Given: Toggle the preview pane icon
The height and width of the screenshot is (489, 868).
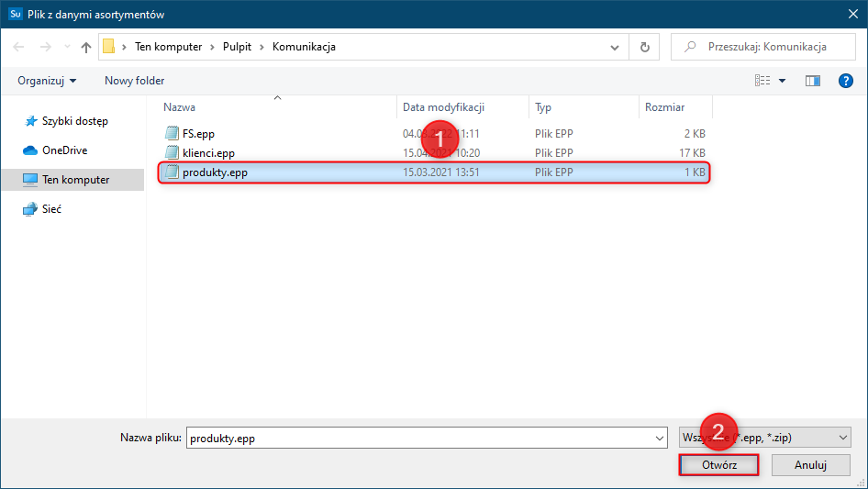Looking at the screenshot, I should (x=812, y=81).
